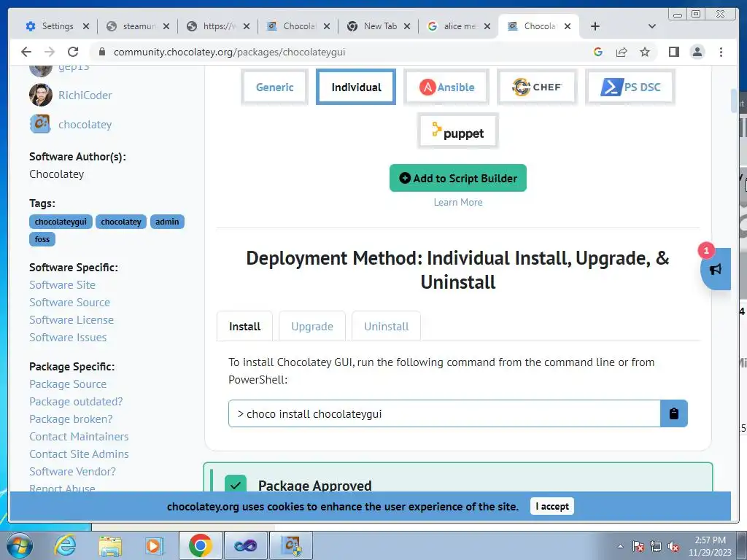Screen dimensions: 747x560
Task: Open Chrome's three-dot menu
Action: [721, 52]
